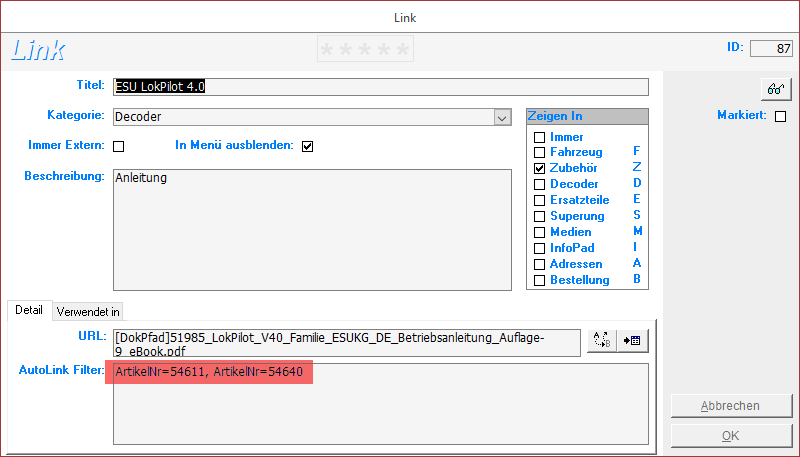Open the Kategorie dropdown arrow

click(502, 117)
